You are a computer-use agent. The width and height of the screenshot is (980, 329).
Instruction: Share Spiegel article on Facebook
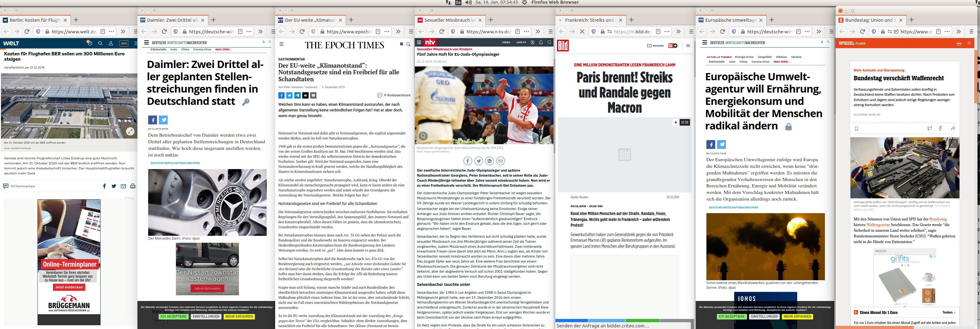940,128
